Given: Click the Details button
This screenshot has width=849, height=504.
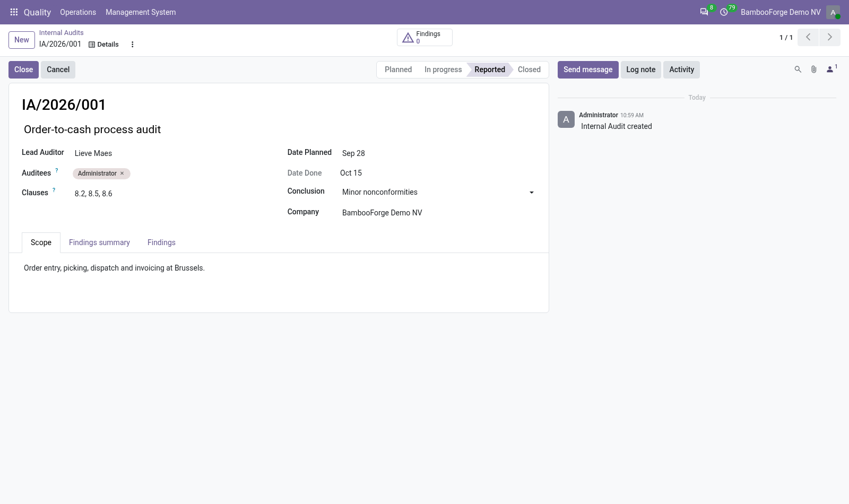Looking at the screenshot, I should [103, 45].
